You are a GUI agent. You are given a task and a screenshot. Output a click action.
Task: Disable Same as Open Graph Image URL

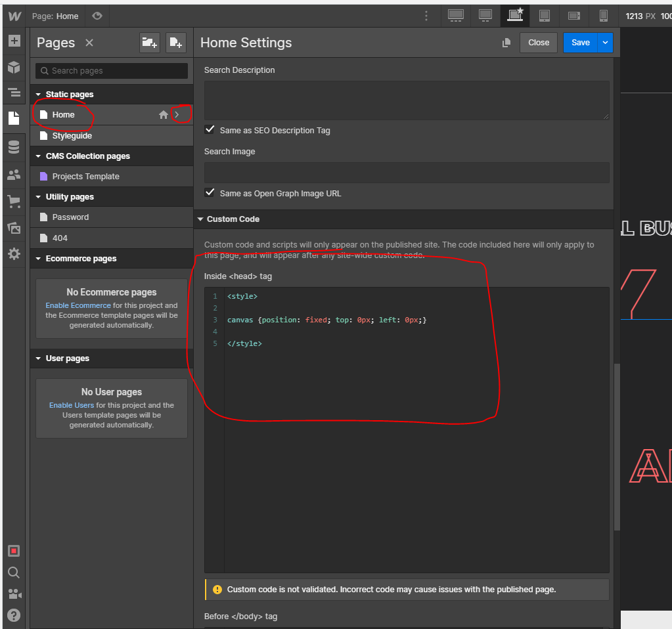pyautogui.click(x=210, y=193)
